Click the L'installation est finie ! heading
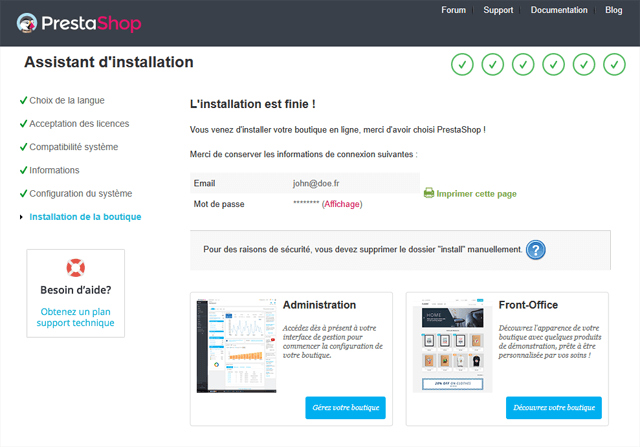Image resolution: width=640 pixels, height=447 pixels. coord(253,104)
